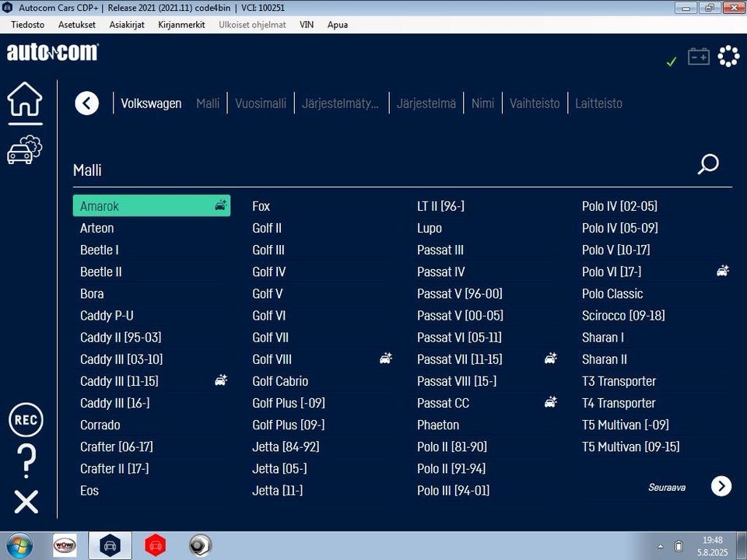Image resolution: width=747 pixels, height=560 pixels.
Task: Open the search magnifier icon
Action: [708, 164]
